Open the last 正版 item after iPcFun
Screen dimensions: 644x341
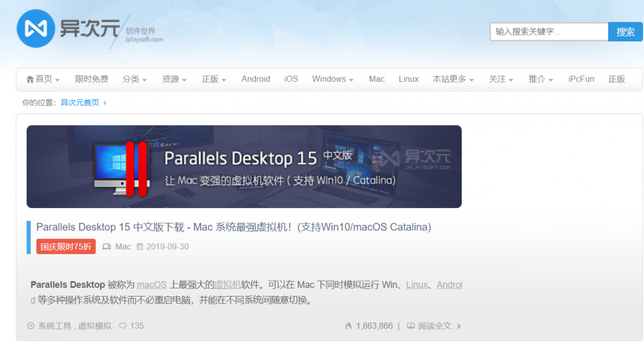coord(617,79)
